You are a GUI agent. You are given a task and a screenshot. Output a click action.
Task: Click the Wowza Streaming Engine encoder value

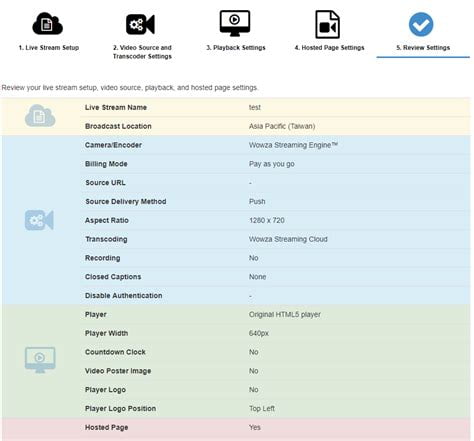(293, 145)
